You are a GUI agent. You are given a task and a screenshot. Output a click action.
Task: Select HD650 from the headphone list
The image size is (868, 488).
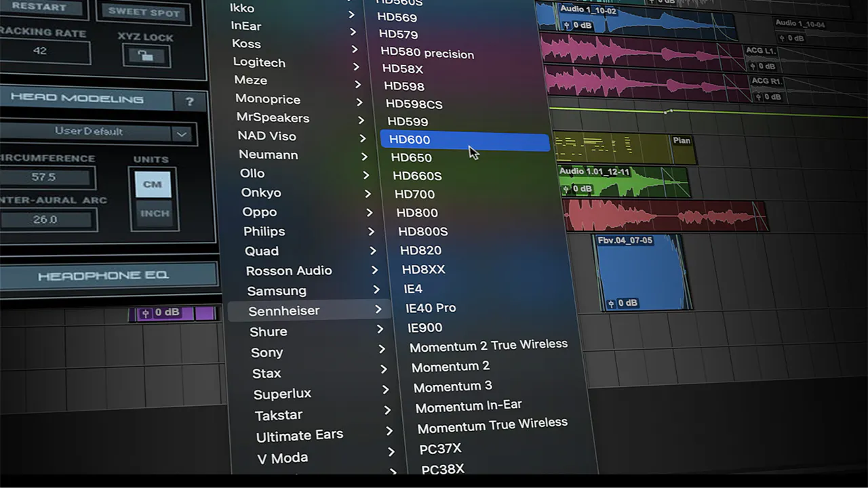[410, 157]
